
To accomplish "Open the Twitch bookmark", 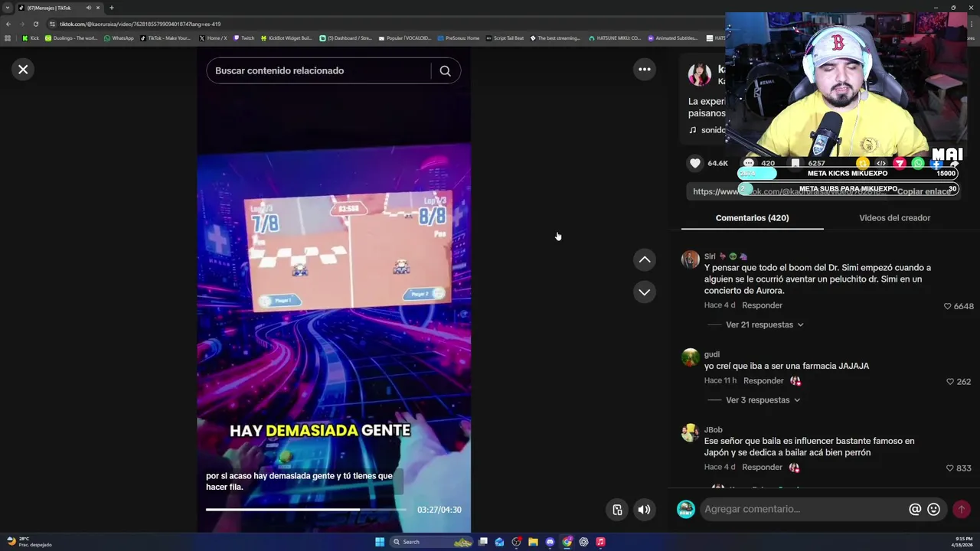I will coord(244,37).
